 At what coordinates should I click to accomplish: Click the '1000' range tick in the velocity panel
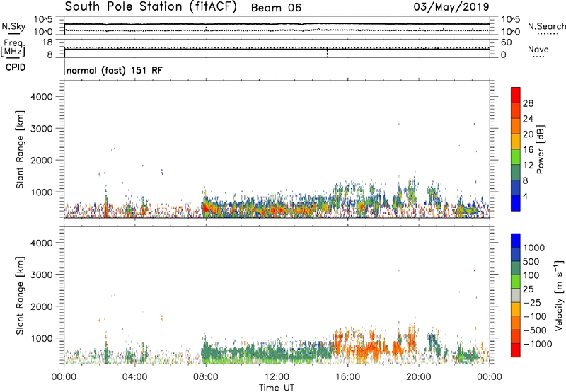pos(42,338)
